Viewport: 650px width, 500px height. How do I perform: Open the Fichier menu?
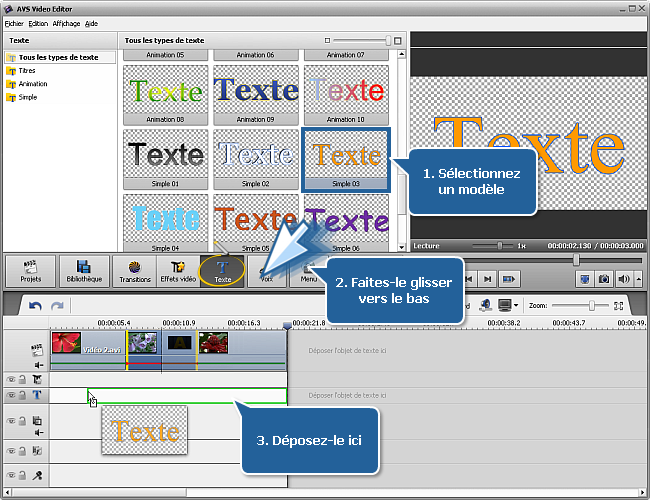(x=14, y=22)
